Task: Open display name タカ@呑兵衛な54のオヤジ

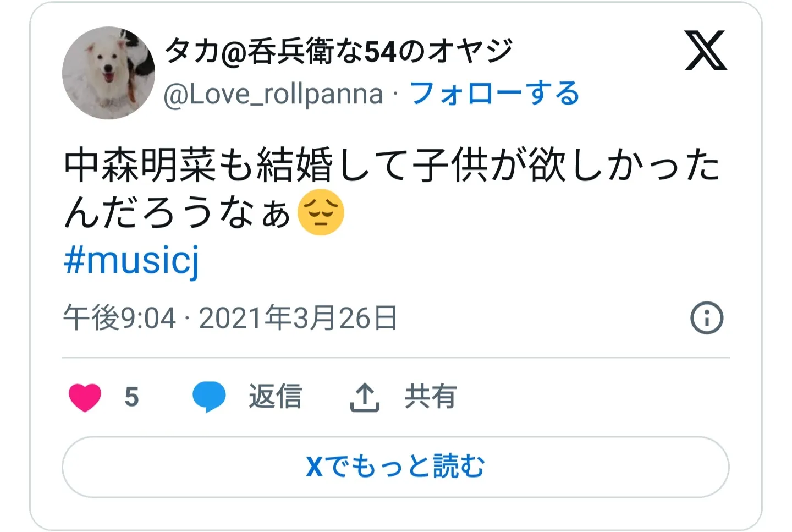Action: pyautogui.click(x=339, y=51)
